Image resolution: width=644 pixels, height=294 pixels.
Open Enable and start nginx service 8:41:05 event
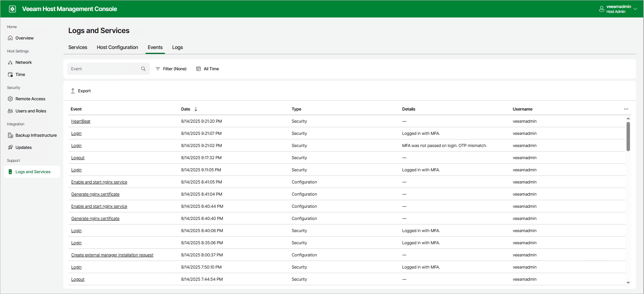click(x=99, y=182)
